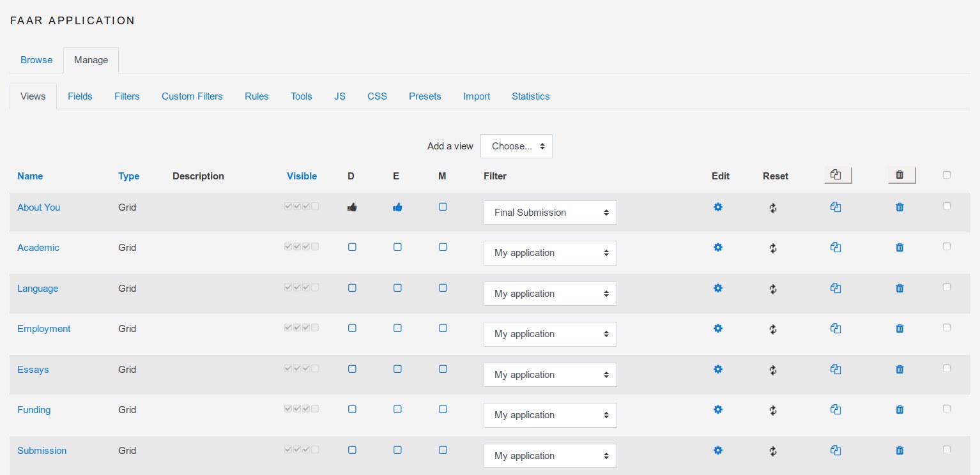
Task: Delete the Submission view
Action: tap(900, 450)
